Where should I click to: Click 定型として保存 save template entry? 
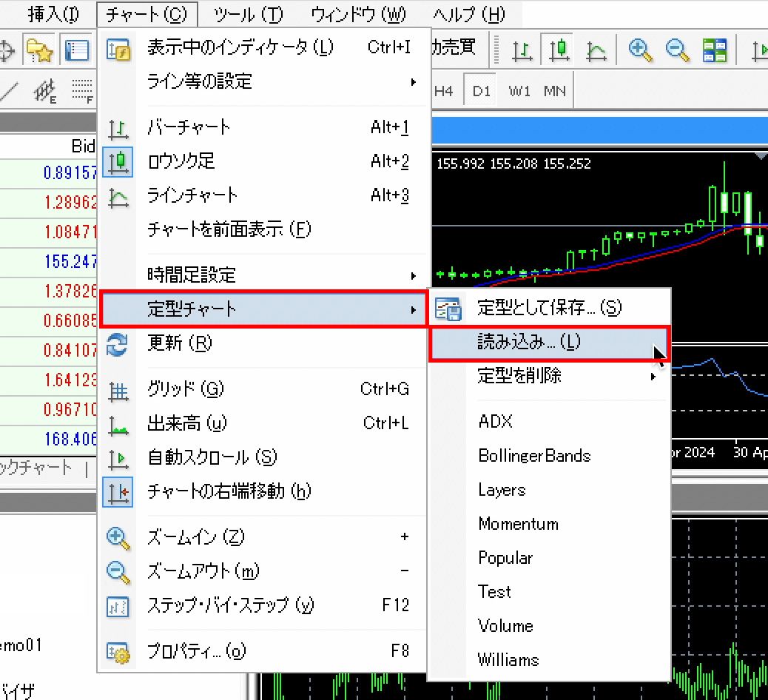(549, 308)
